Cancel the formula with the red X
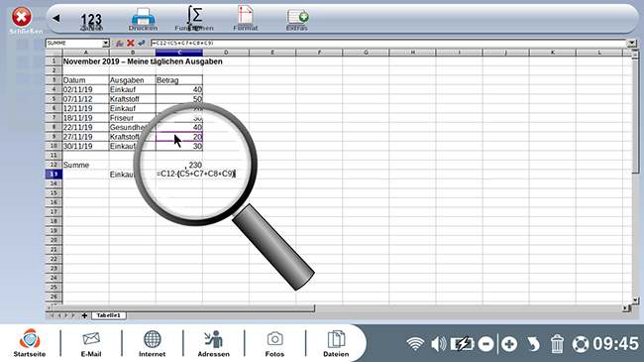This screenshot has height=362, width=644. point(131,43)
